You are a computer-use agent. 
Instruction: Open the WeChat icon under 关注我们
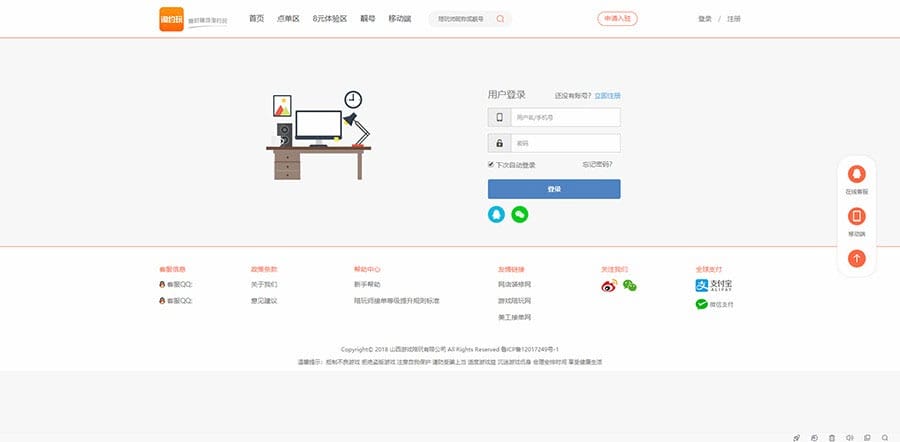pyautogui.click(x=630, y=285)
